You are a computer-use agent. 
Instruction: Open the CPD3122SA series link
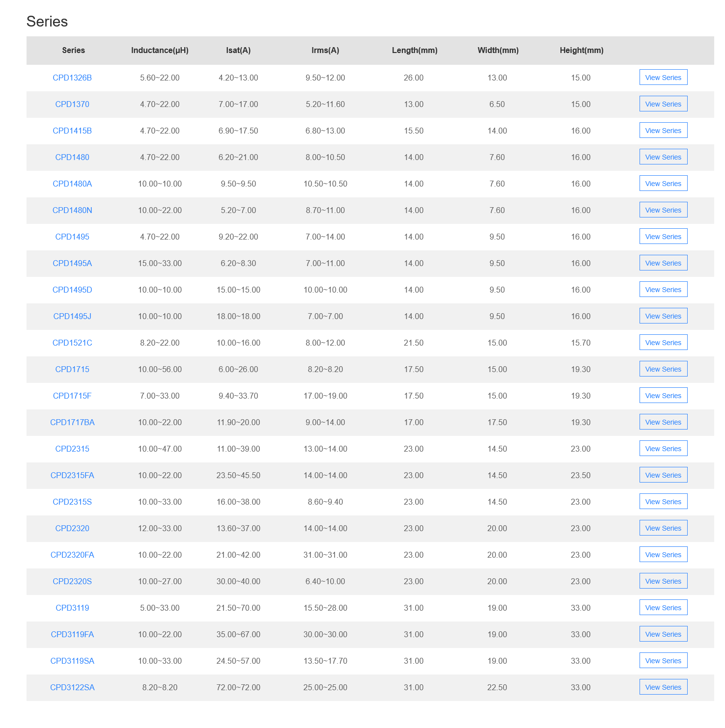click(72, 687)
